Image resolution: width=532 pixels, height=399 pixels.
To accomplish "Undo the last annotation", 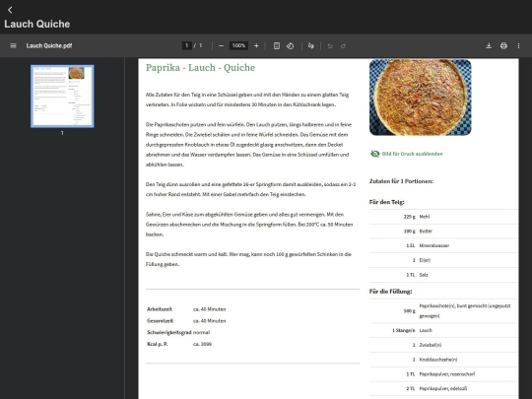I will click(330, 45).
